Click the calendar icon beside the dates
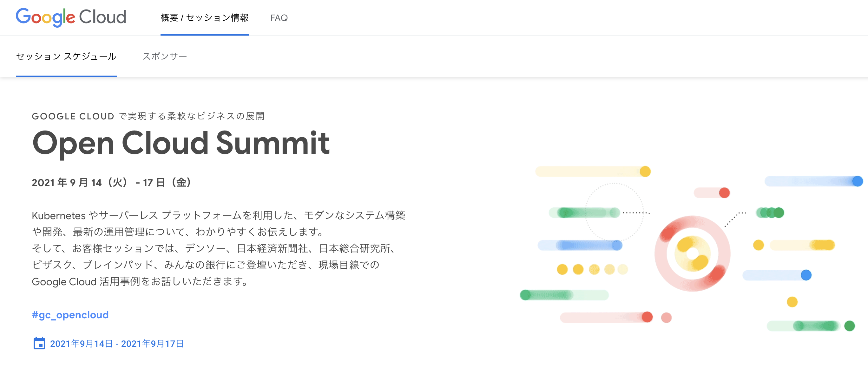The height and width of the screenshot is (377, 868). pos(39,343)
